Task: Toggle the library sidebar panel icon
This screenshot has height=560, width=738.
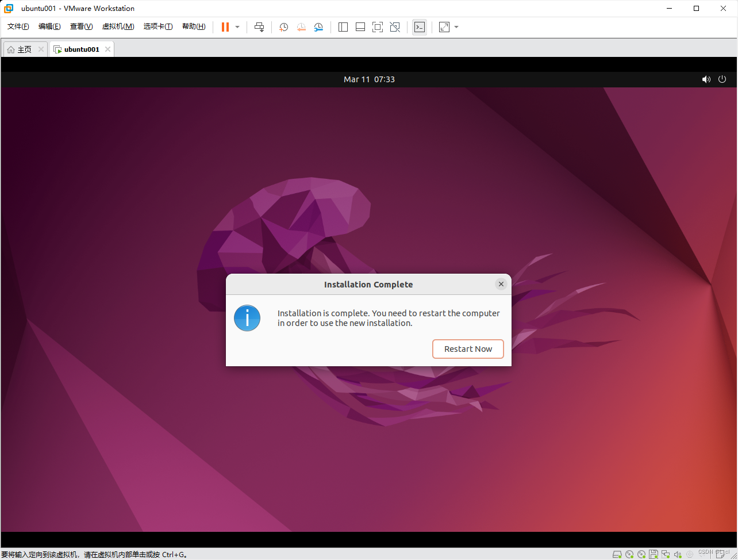Action: pos(343,27)
